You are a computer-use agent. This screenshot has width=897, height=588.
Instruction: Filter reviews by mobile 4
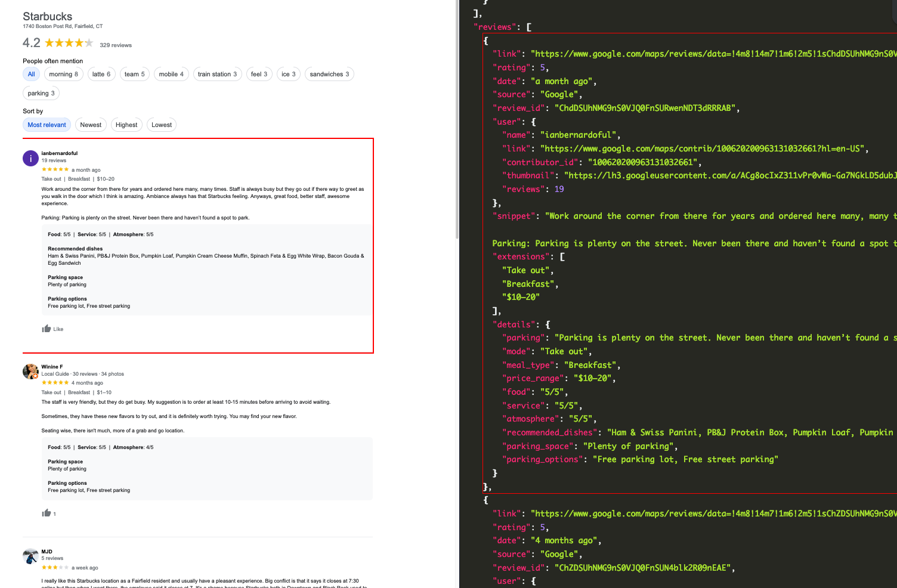point(172,74)
